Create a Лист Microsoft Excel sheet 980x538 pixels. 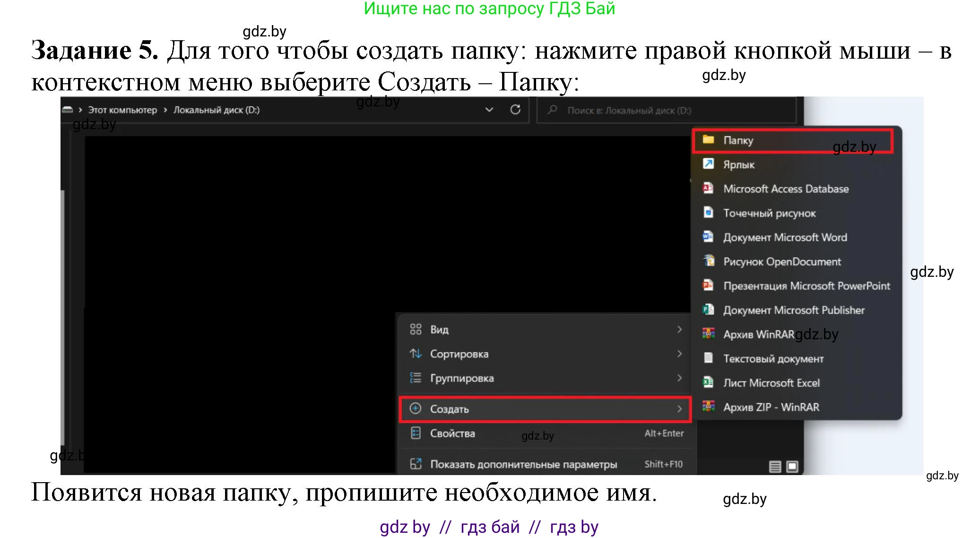pyautogui.click(x=772, y=383)
